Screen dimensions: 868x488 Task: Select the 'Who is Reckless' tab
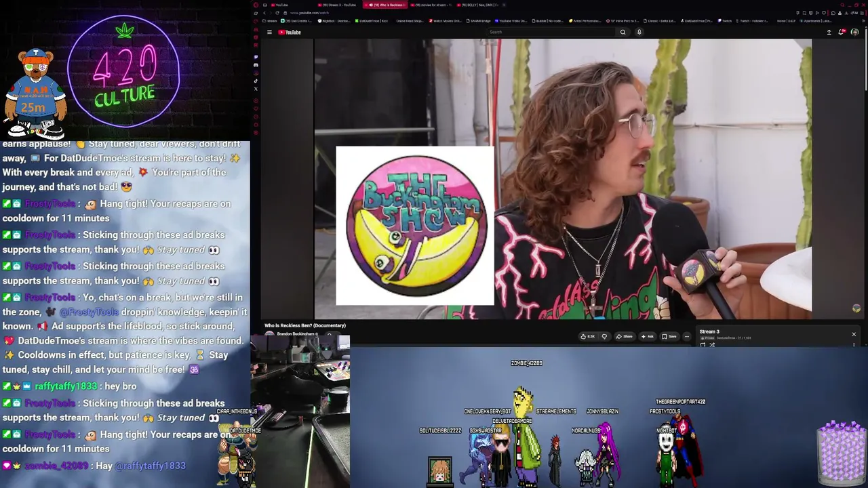387,5
